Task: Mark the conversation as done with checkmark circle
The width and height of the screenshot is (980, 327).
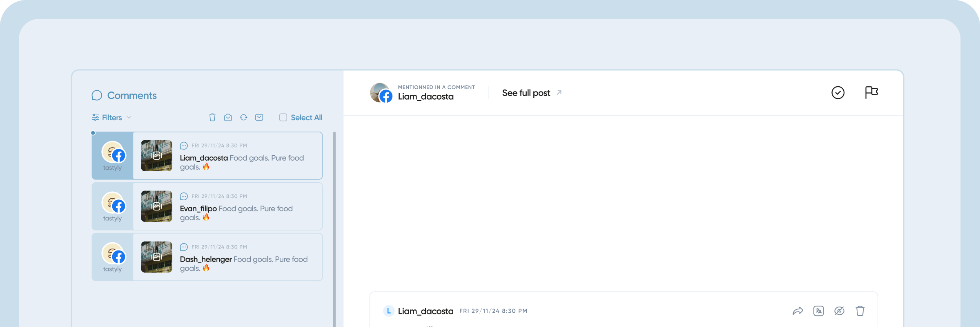Action: [x=838, y=93]
